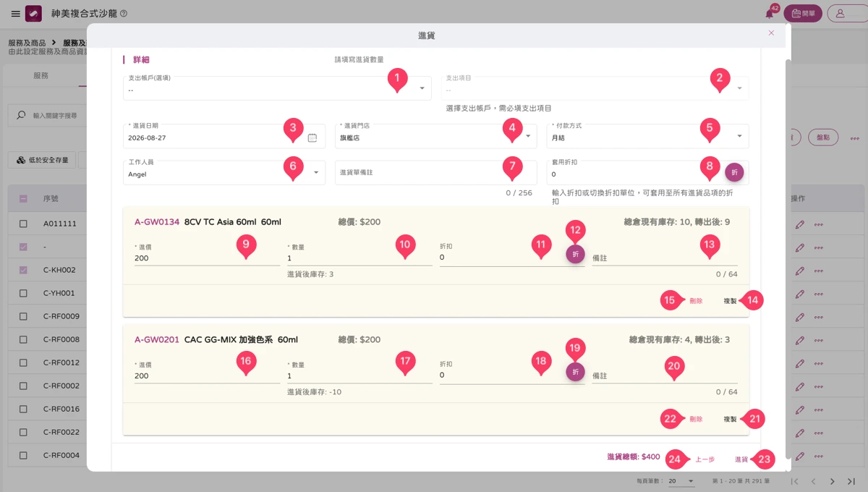Open the notification bell
The image size is (868, 492).
(x=769, y=14)
